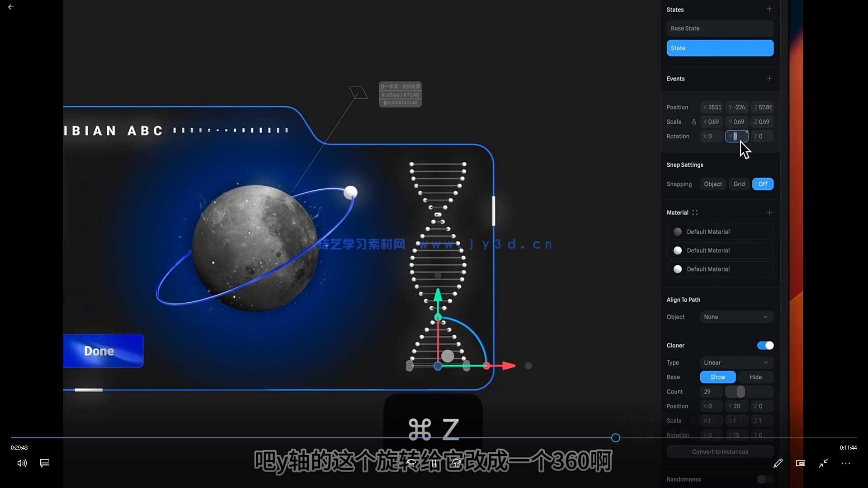
Task: Click the Cloner Count slider
Action: click(x=741, y=392)
